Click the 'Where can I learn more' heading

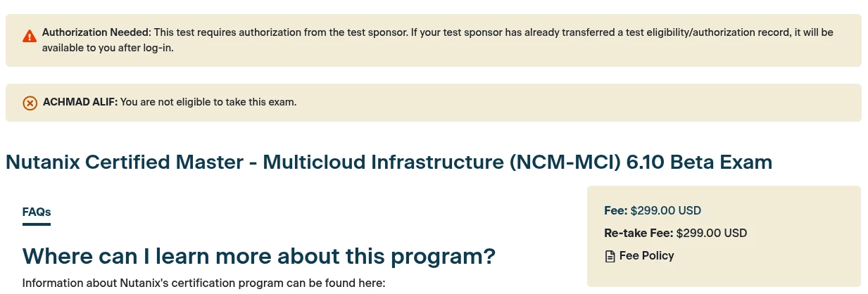pyautogui.click(x=259, y=256)
